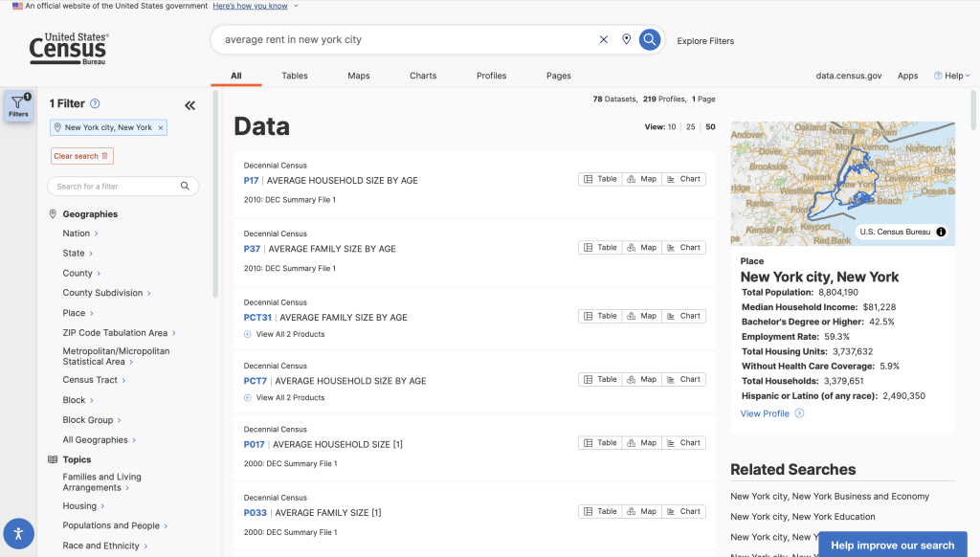Click the Clear search button
This screenshot has height=557, width=980.
(x=81, y=156)
